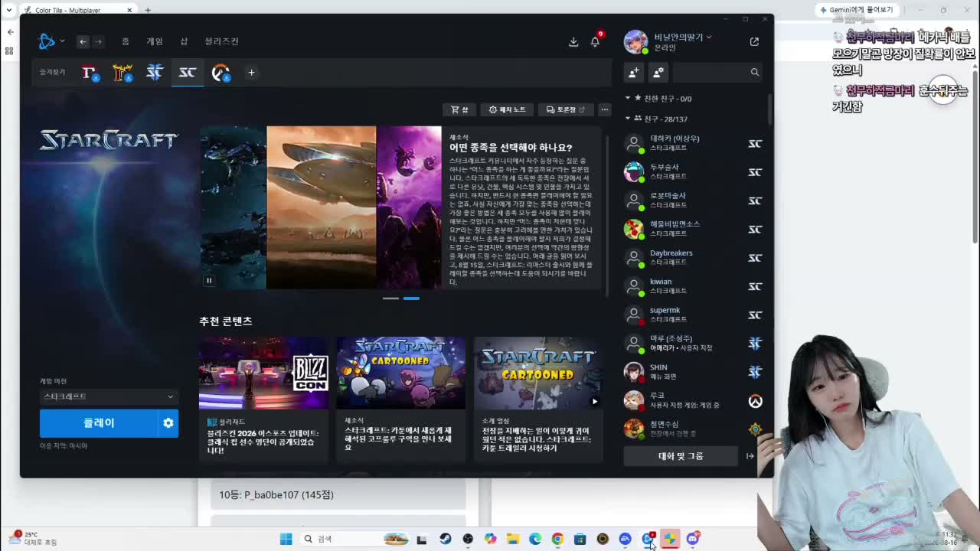Click the blue 플레이 button
This screenshot has width=980, height=551.
[x=99, y=423]
